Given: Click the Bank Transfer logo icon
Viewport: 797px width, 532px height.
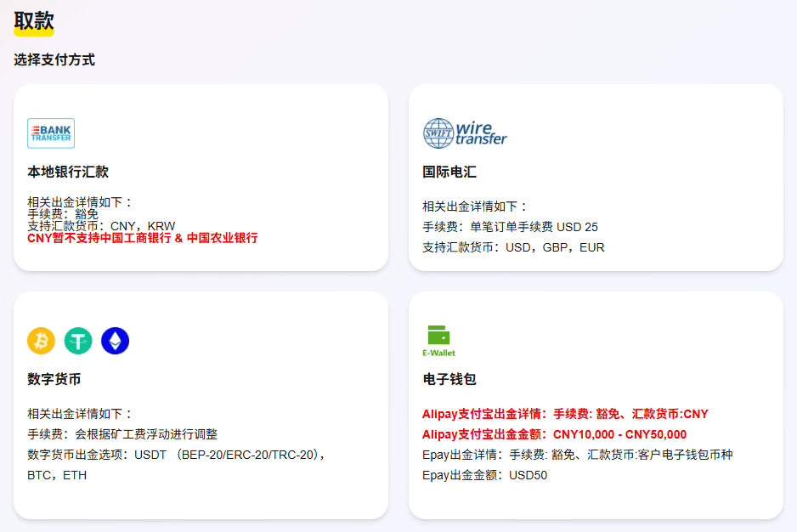Looking at the screenshot, I should tap(51, 133).
